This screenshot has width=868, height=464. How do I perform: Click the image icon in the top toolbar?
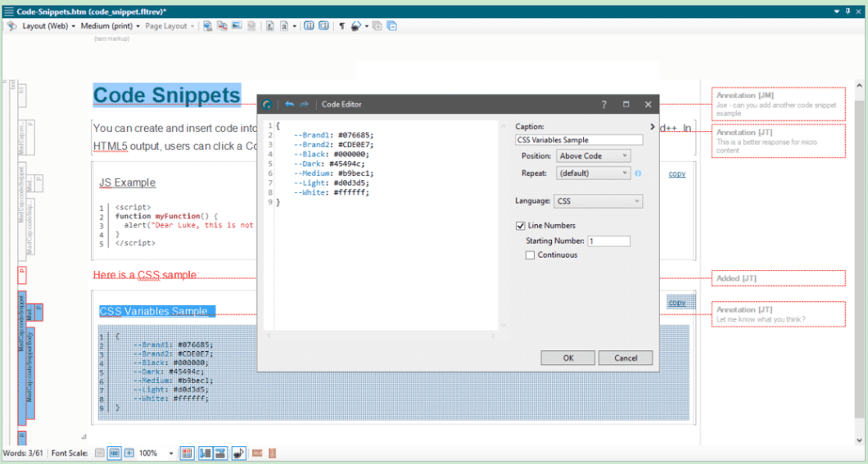[x=237, y=26]
